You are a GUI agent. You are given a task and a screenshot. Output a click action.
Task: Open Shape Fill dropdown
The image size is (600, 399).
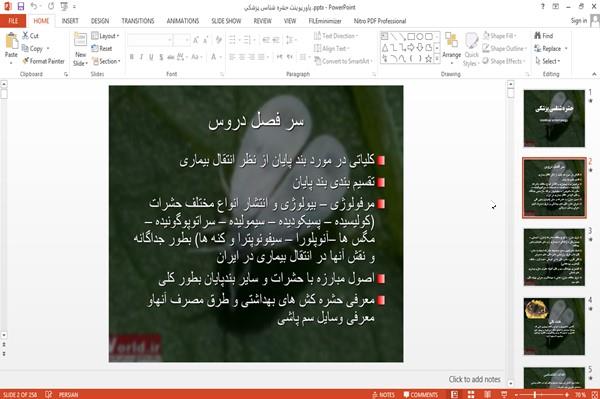point(499,36)
